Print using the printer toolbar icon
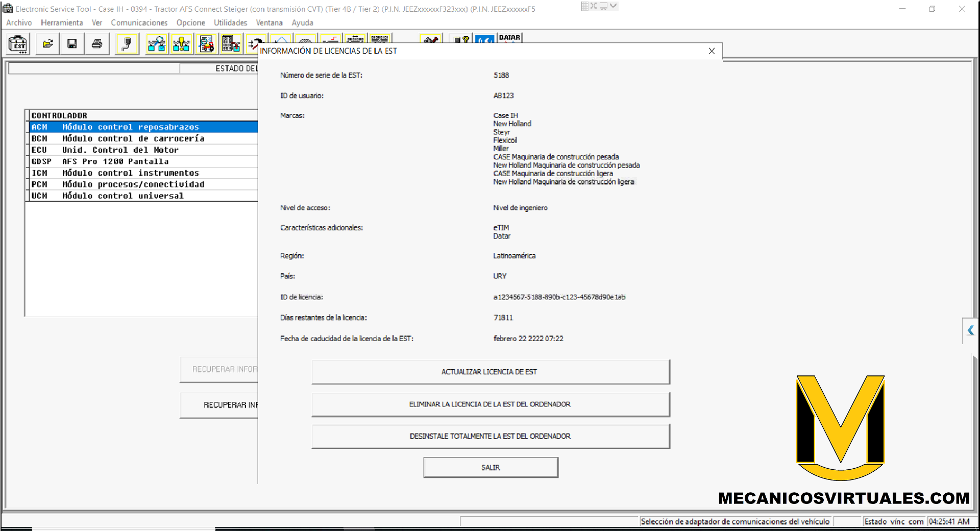980x531 pixels. tap(96, 44)
